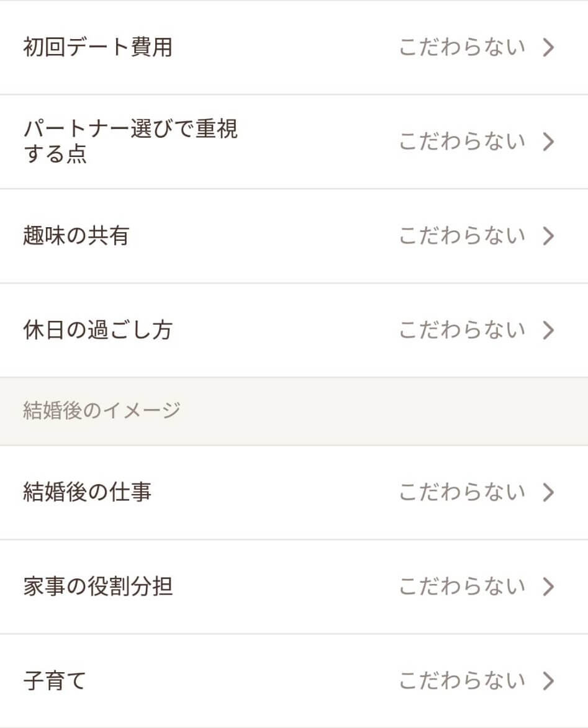This screenshot has height=728, width=588.
Task: Select the 趣味の共有 label
Action: tap(76, 235)
